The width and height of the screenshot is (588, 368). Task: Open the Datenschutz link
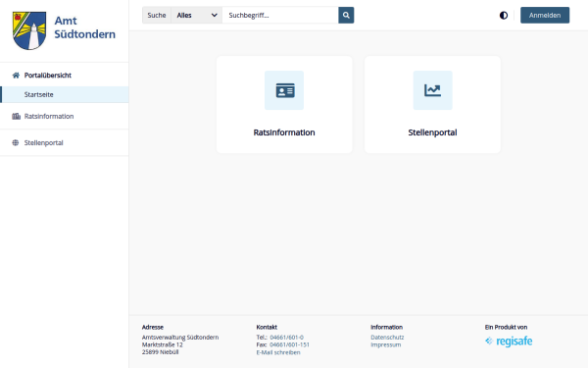(x=387, y=338)
